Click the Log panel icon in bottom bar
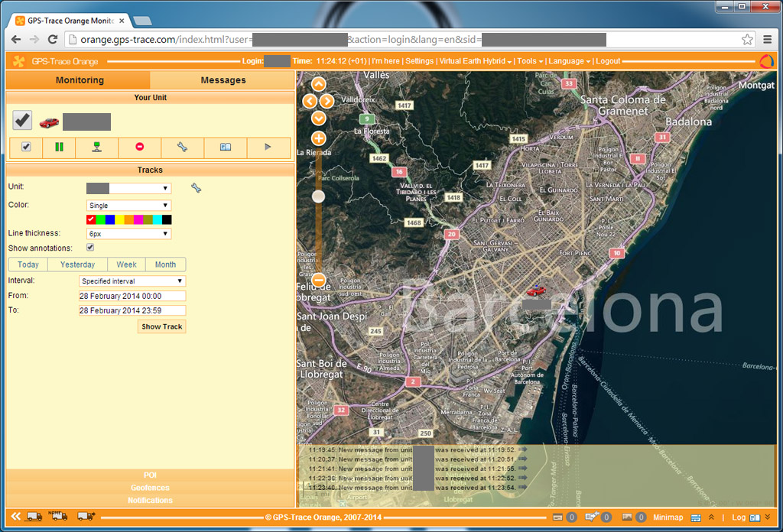Image resolution: width=783 pixels, height=532 pixels. (755, 518)
